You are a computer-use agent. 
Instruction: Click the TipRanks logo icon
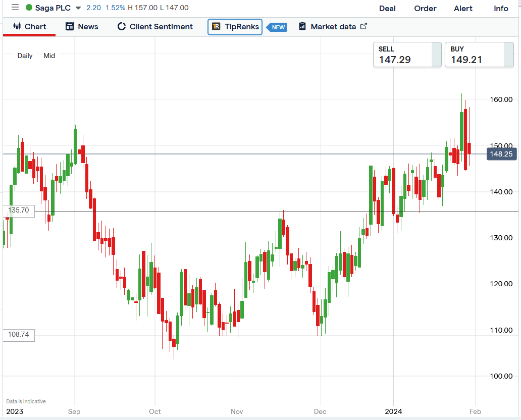click(x=216, y=27)
